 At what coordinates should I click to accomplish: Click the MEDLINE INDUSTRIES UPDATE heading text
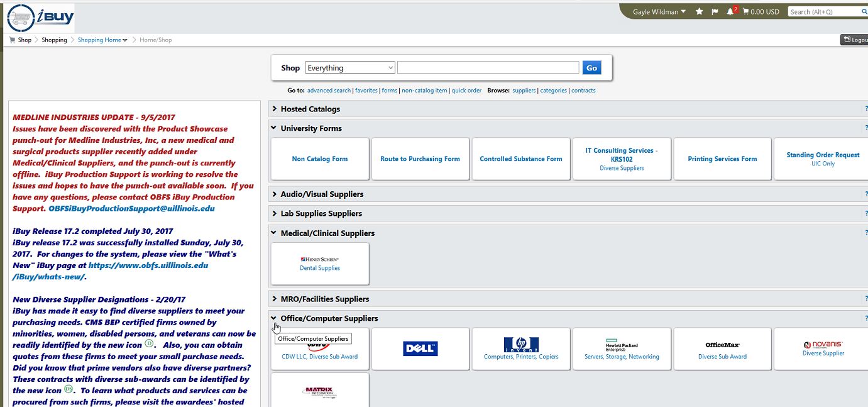(x=94, y=118)
